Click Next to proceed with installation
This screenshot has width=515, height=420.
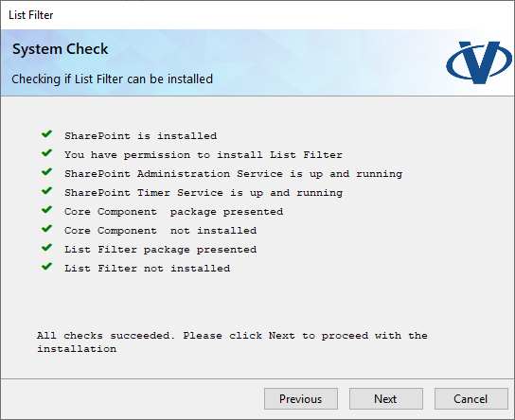pyautogui.click(x=386, y=398)
